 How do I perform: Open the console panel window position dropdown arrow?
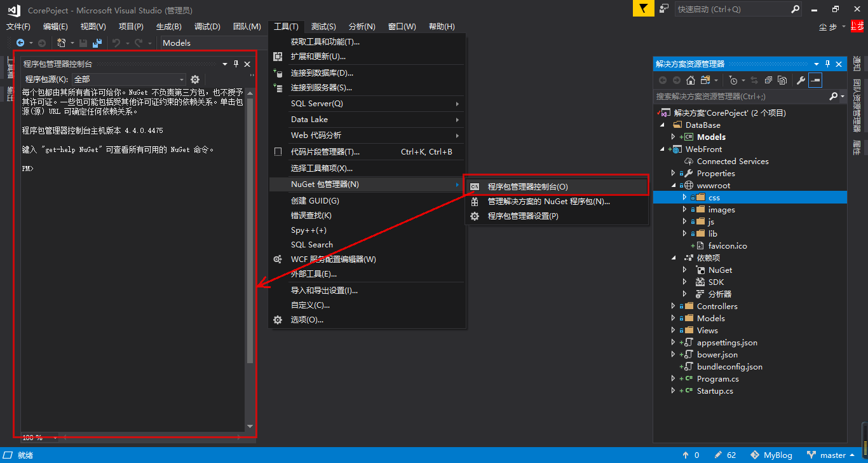225,64
